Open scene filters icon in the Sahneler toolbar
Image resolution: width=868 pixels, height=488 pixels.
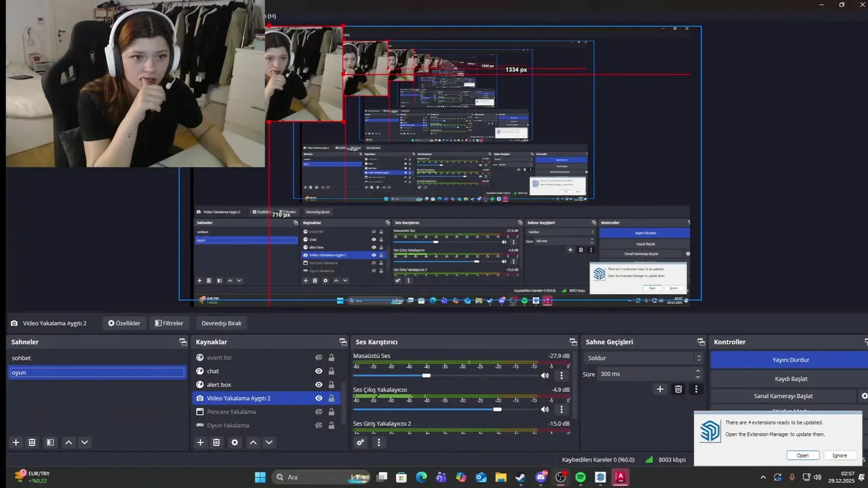coord(50,442)
